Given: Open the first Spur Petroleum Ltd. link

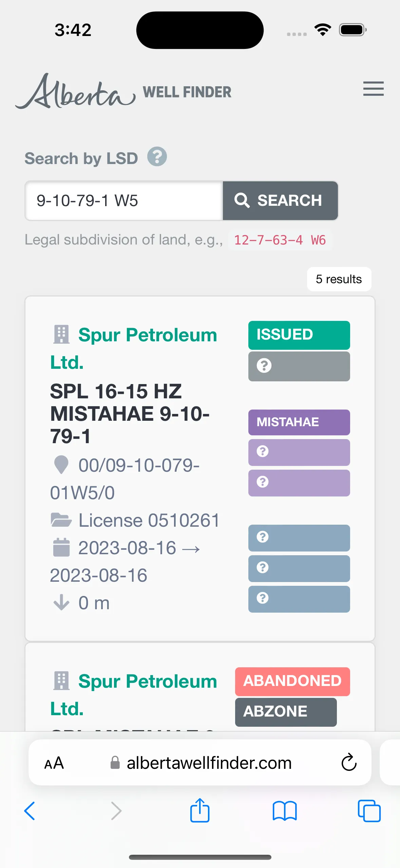Looking at the screenshot, I should pyautogui.click(x=134, y=348).
